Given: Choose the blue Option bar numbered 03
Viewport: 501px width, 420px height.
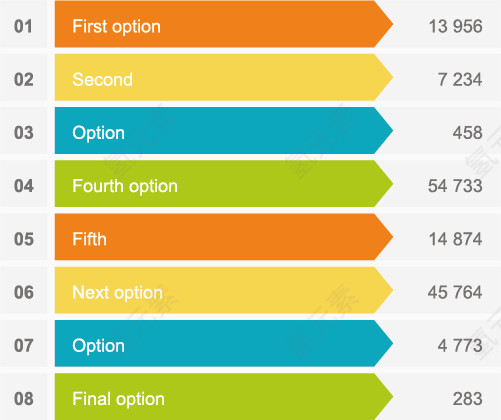Looking at the screenshot, I should pyautogui.click(x=224, y=130).
